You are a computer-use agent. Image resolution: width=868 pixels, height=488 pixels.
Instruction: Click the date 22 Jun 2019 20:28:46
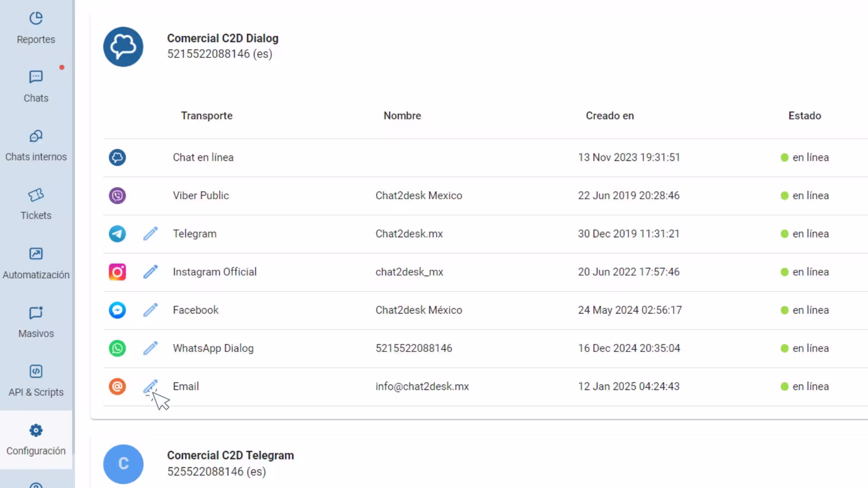(x=629, y=196)
